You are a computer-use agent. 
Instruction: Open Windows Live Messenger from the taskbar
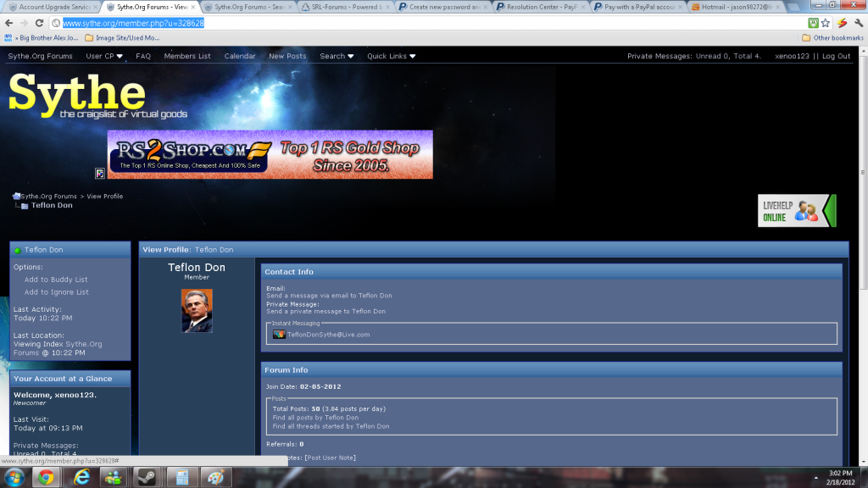pyautogui.click(x=114, y=477)
